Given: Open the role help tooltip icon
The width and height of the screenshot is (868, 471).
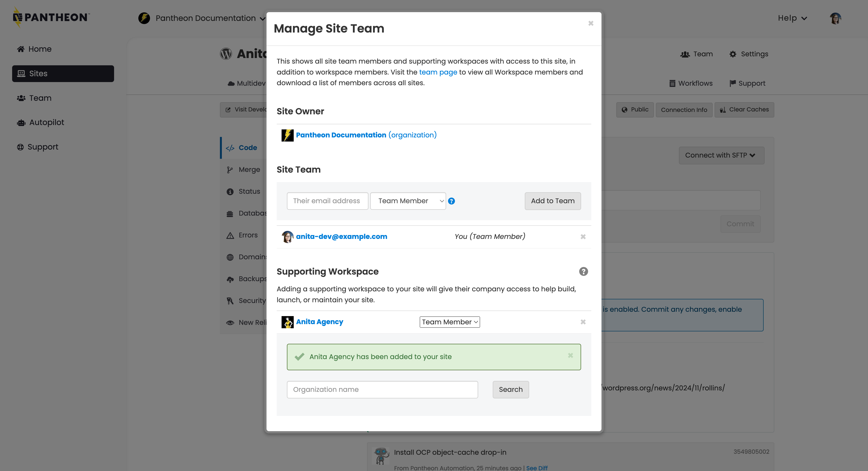Looking at the screenshot, I should (451, 201).
